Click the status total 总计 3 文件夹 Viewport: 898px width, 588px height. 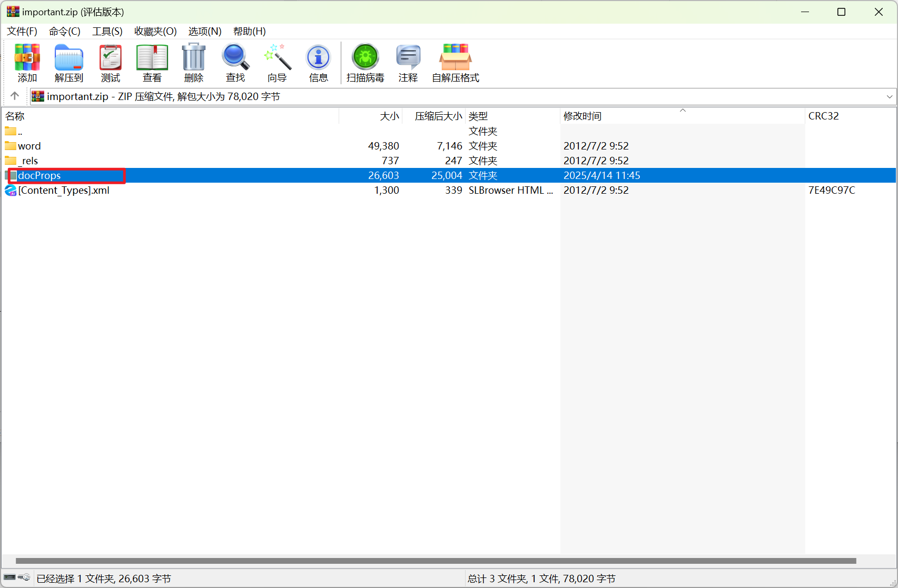click(x=541, y=579)
